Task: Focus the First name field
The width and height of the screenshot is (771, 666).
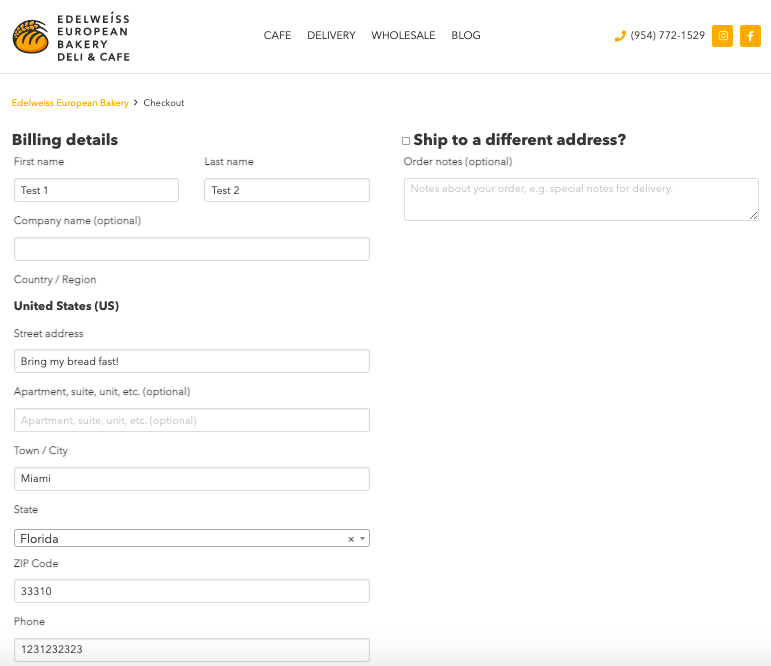Action: 96,190
